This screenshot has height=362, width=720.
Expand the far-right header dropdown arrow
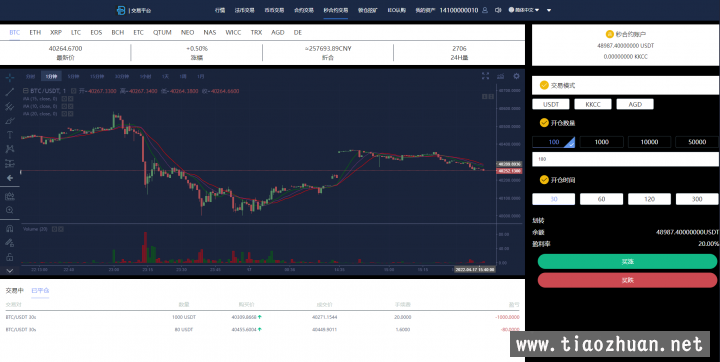(549, 10)
